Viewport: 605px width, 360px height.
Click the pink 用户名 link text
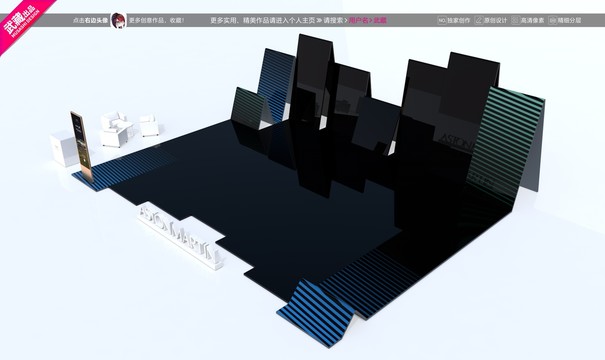(x=358, y=20)
